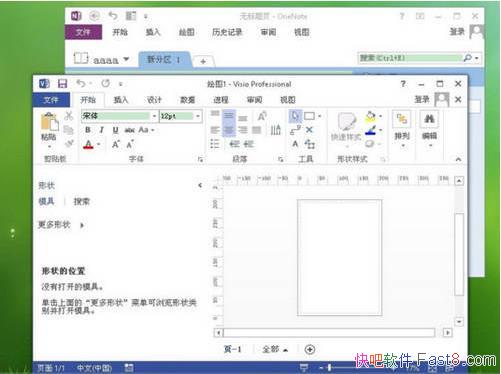The width and height of the screenshot is (501, 374).
Task: Click 登录 sign in in Visio
Action: point(422,99)
